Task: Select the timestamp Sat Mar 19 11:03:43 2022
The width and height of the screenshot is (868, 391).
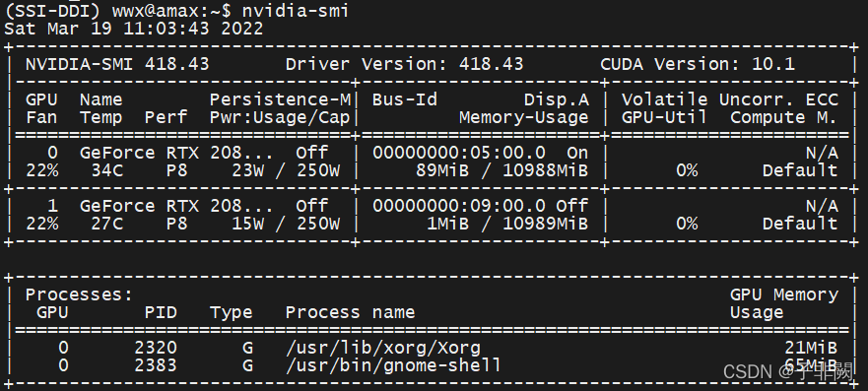Action: click(x=133, y=29)
